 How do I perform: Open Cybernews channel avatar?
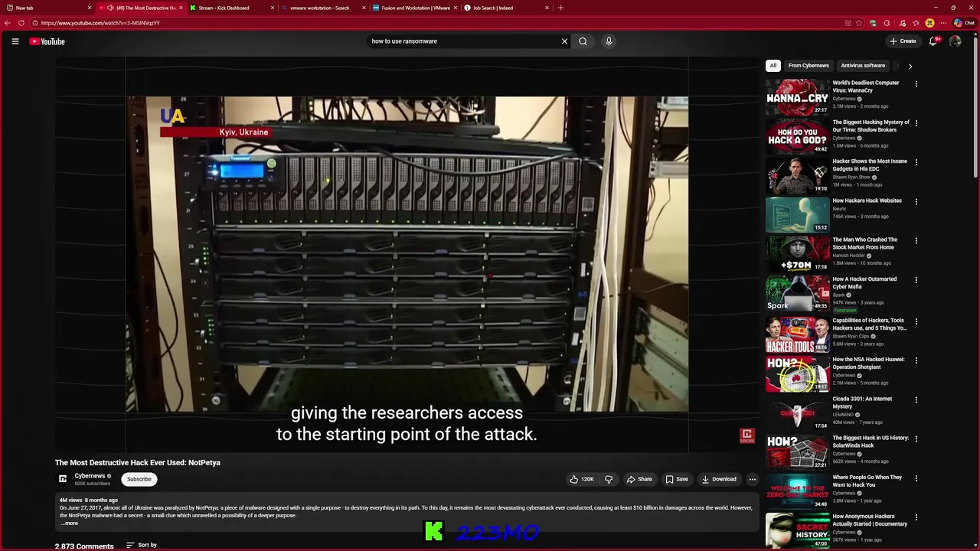click(x=63, y=479)
